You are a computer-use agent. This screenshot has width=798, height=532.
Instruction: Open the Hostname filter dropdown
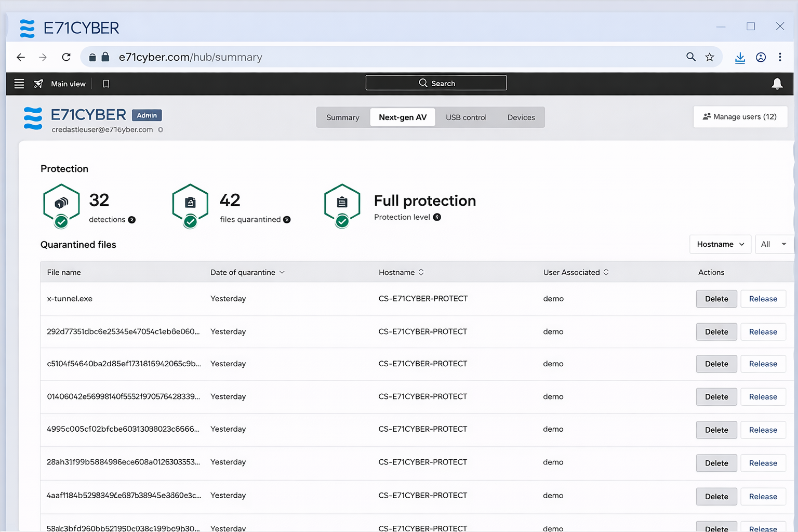pyautogui.click(x=720, y=244)
